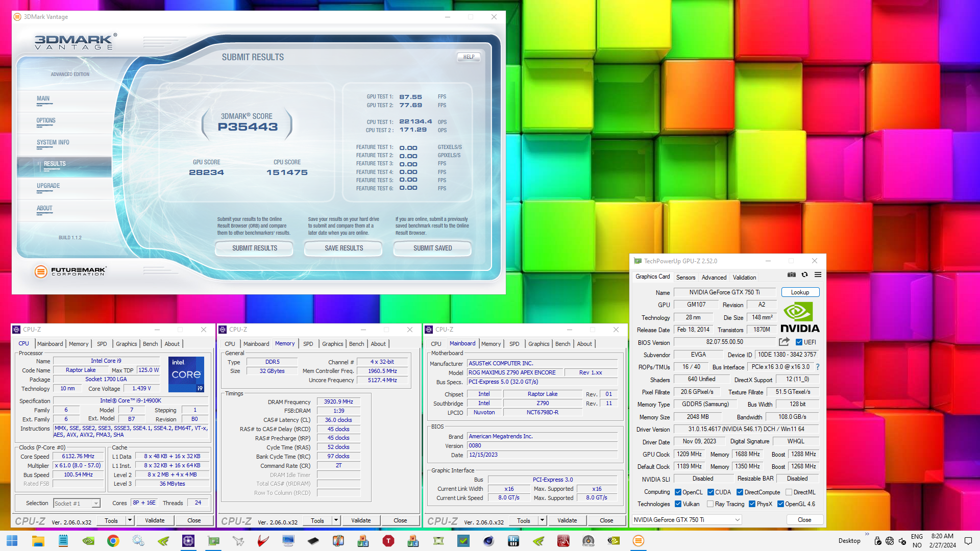Click Validate in the Memory tab CPU-Z window

tap(361, 520)
